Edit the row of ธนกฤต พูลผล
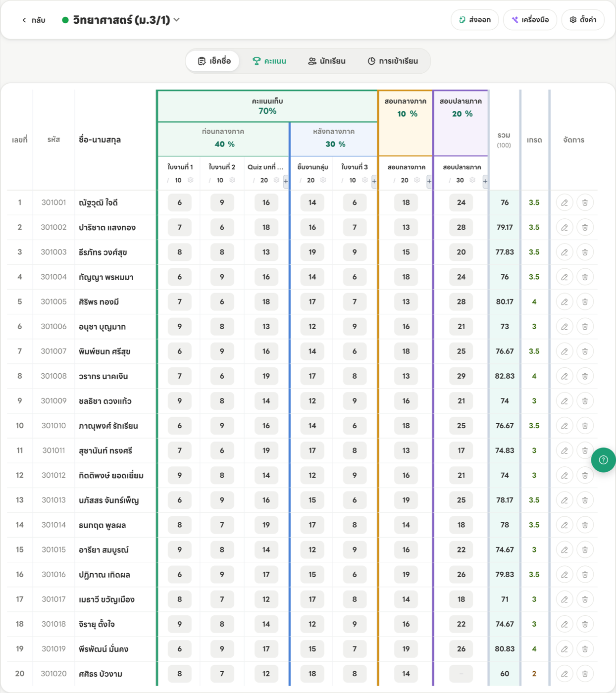Viewport: 616px width, 693px height. (x=565, y=525)
